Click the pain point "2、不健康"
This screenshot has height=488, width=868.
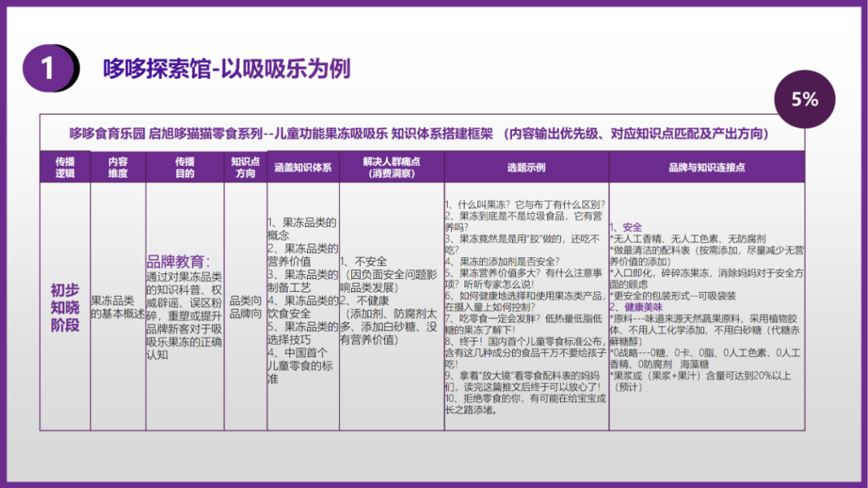click(x=364, y=301)
